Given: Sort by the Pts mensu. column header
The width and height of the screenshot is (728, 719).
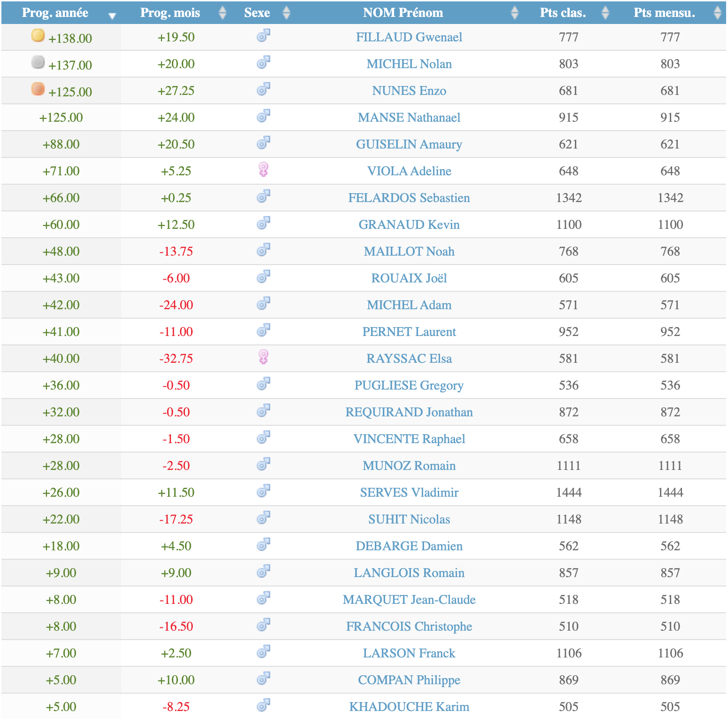Looking at the screenshot, I should [664, 13].
